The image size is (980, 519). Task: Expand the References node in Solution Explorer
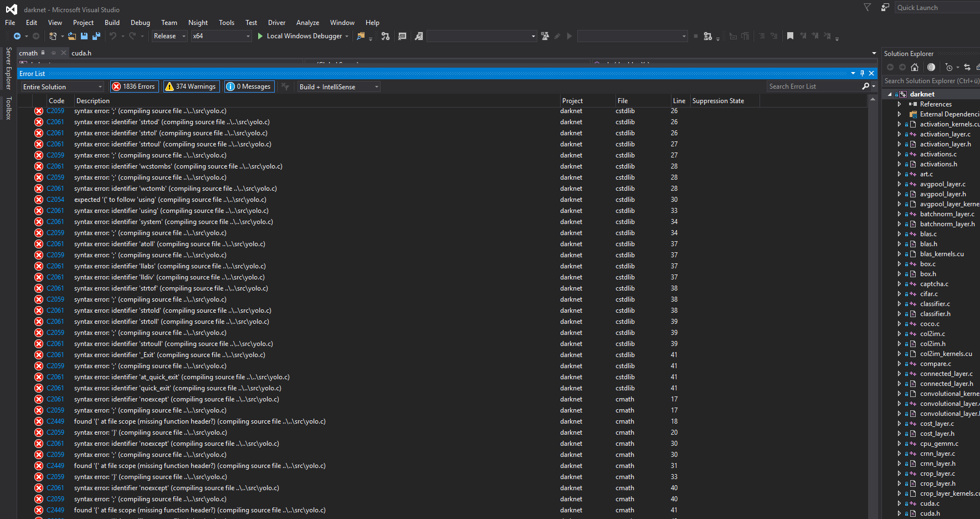coord(899,104)
